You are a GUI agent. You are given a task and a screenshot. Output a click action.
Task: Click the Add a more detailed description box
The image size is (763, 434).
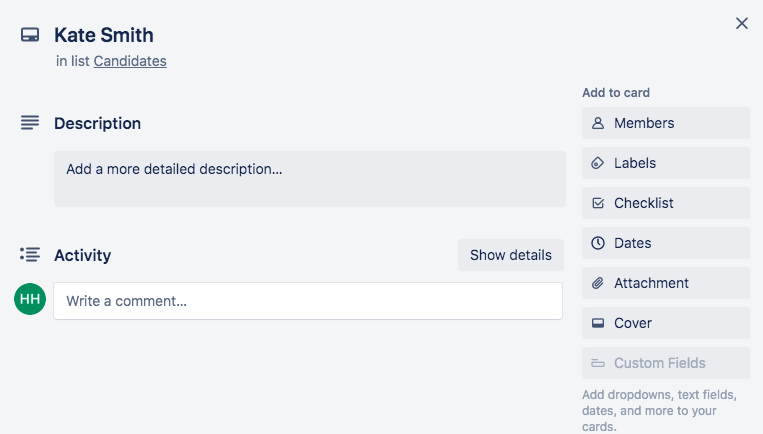coord(309,179)
